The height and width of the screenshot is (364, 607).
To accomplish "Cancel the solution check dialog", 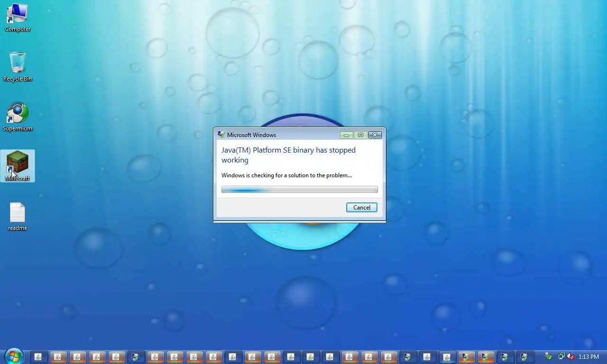I will click(362, 207).
